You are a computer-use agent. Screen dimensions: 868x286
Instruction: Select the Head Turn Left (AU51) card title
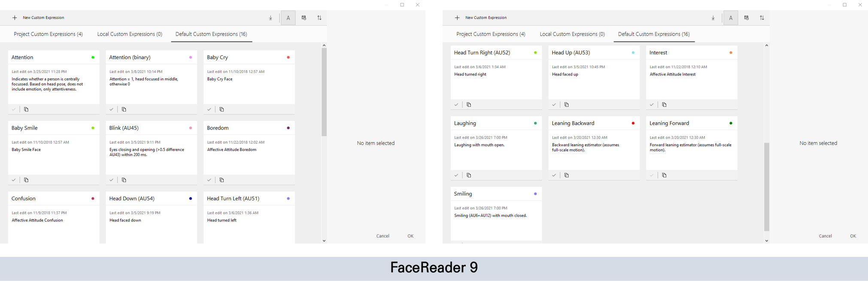pos(233,199)
